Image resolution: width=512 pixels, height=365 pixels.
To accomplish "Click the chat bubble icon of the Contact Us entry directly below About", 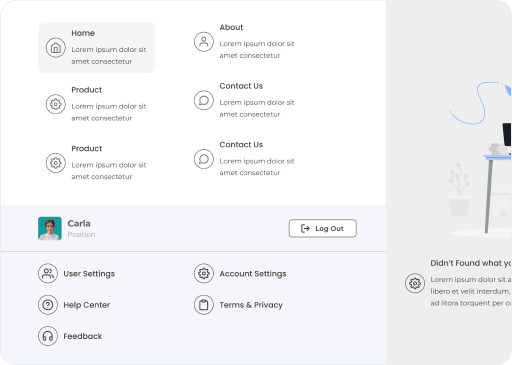I will pyautogui.click(x=204, y=100).
